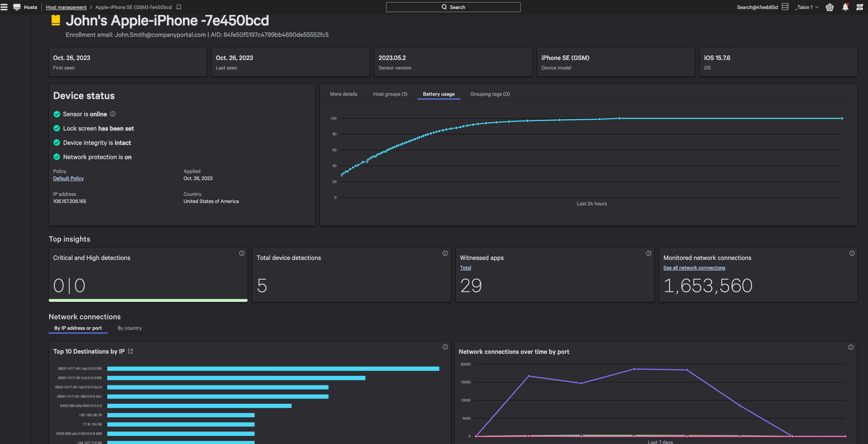Open the hamburger navigation menu
Image resolution: width=868 pixels, height=444 pixels.
(5, 7)
